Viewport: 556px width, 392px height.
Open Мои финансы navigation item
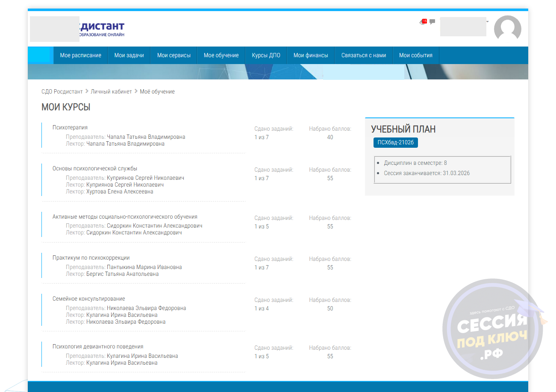tap(311, 55)
